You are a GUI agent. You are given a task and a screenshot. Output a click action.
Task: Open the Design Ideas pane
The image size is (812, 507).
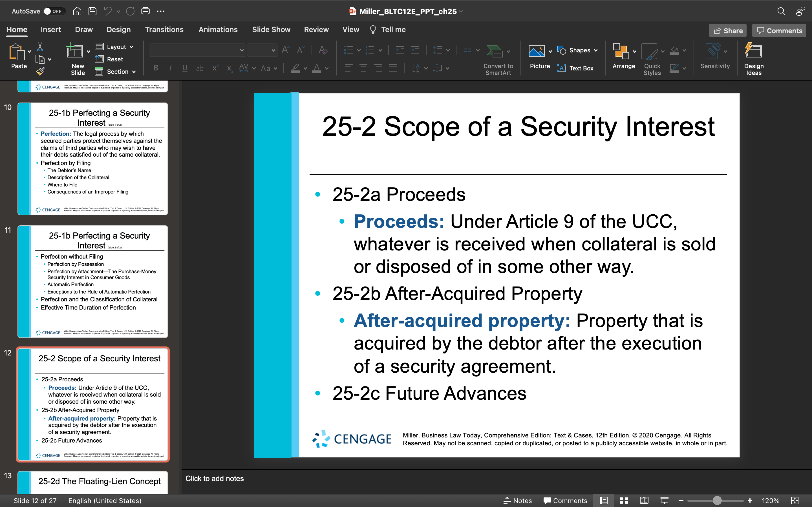(x=754, y=59)
